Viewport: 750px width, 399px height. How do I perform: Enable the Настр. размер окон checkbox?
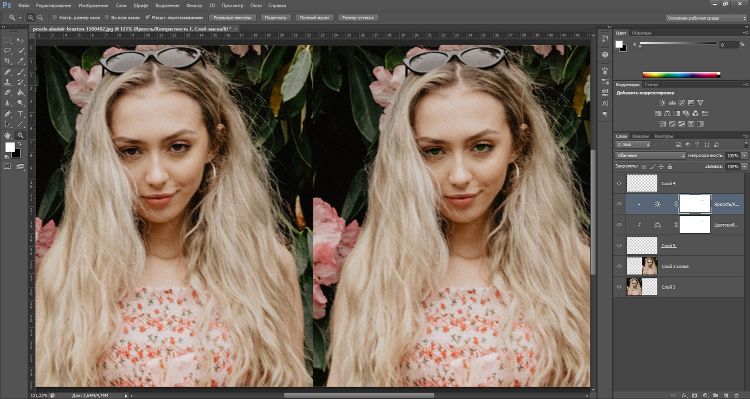click(x=54, y=18)
